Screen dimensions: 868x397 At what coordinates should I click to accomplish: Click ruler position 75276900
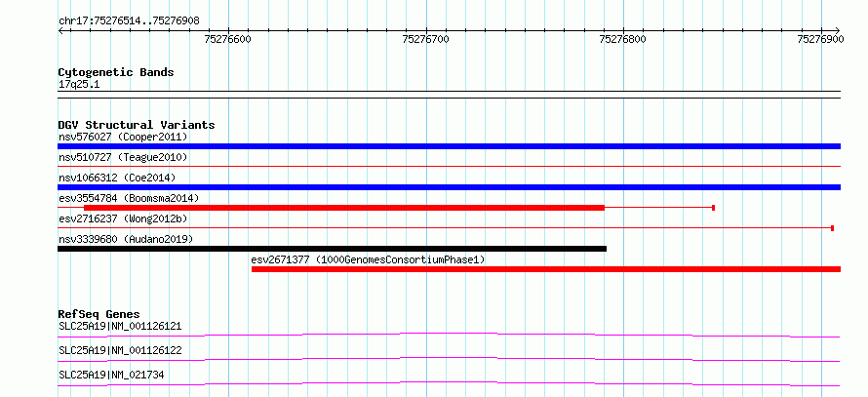tap(821, 39)
